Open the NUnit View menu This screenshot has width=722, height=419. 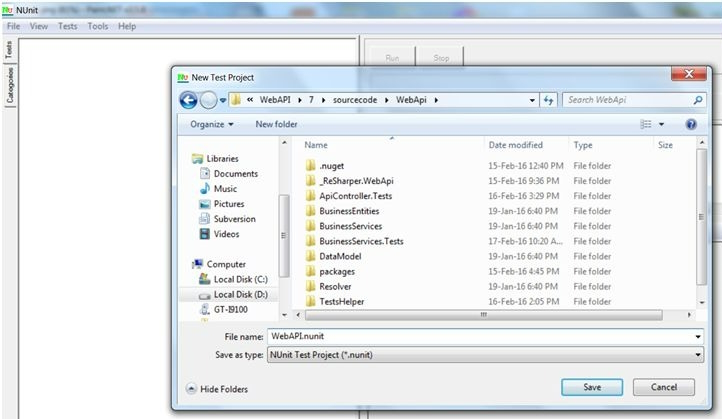[39, 26]
